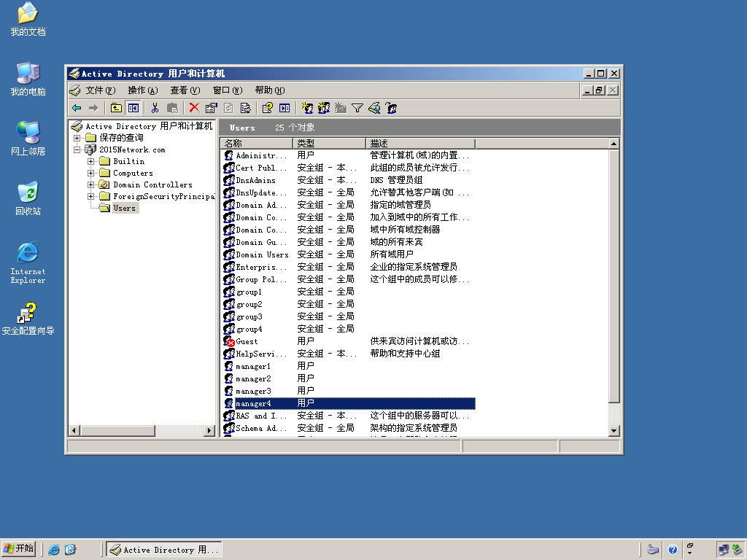The height and width of the screenshot is (560, 747).
Task: Restore the inner MMC child window
Action: point(600,90)
